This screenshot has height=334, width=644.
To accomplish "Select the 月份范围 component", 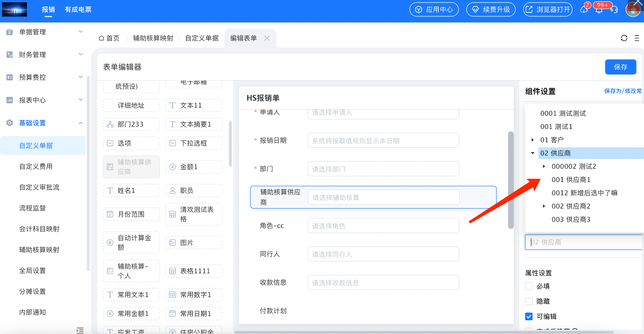I will point(131,214).
